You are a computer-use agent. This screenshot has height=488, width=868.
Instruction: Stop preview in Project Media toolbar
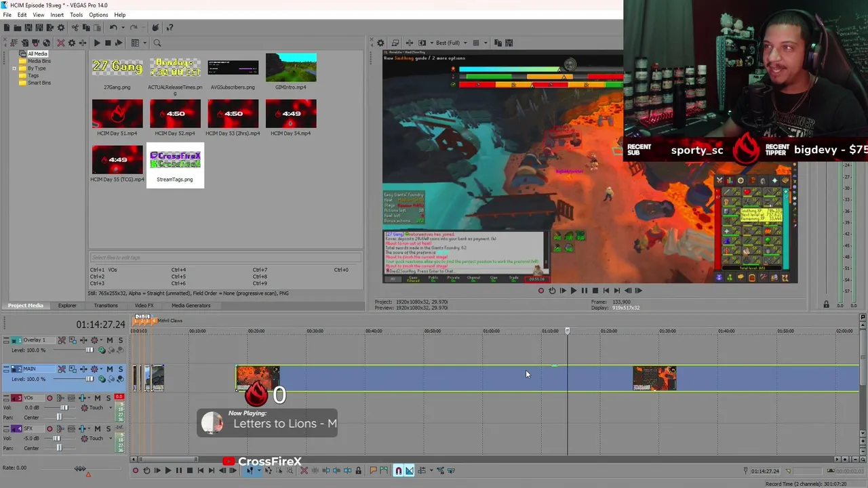point(108,43)
